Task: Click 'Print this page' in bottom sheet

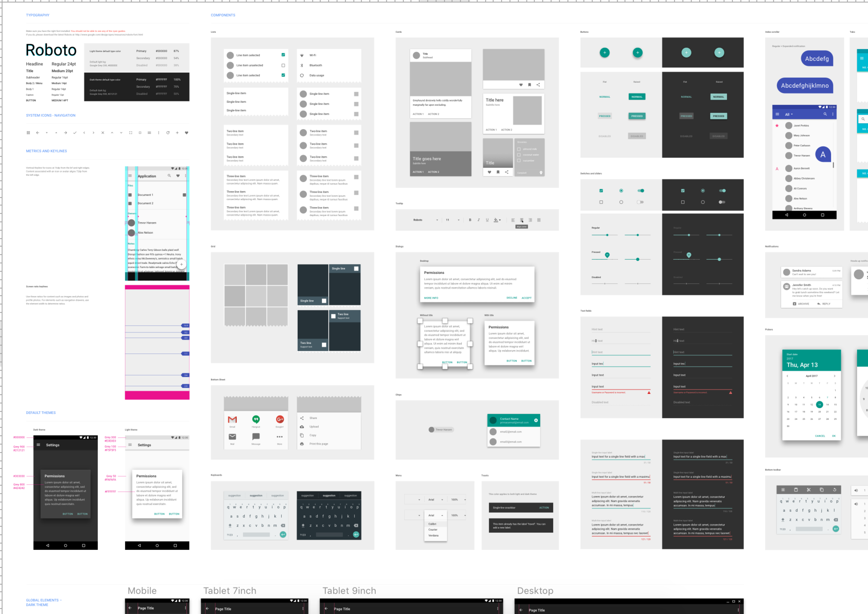Action: tap(319, 444)
